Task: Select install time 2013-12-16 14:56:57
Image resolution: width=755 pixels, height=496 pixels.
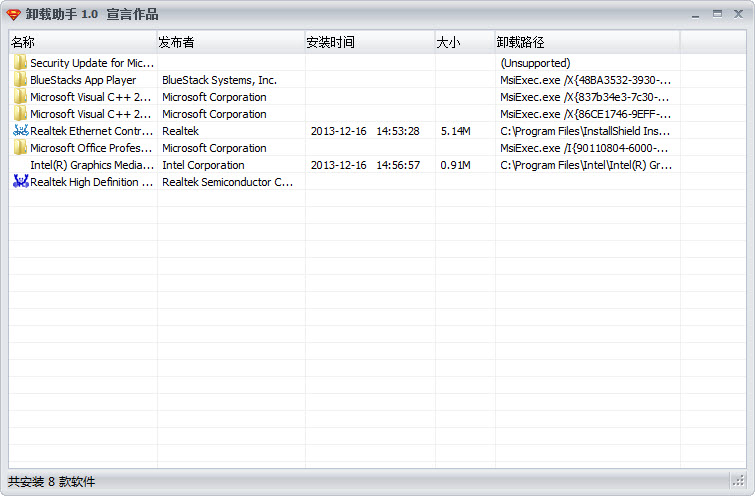Action: point(365,165)
